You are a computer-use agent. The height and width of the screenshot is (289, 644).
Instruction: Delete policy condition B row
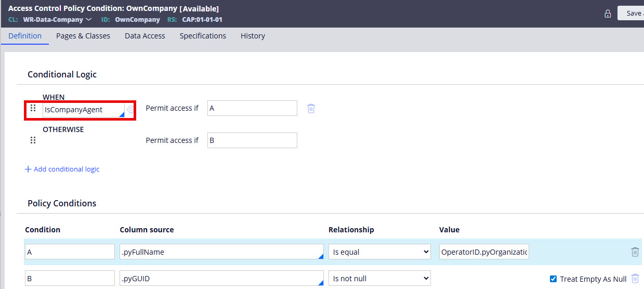(x=635, y=279)
